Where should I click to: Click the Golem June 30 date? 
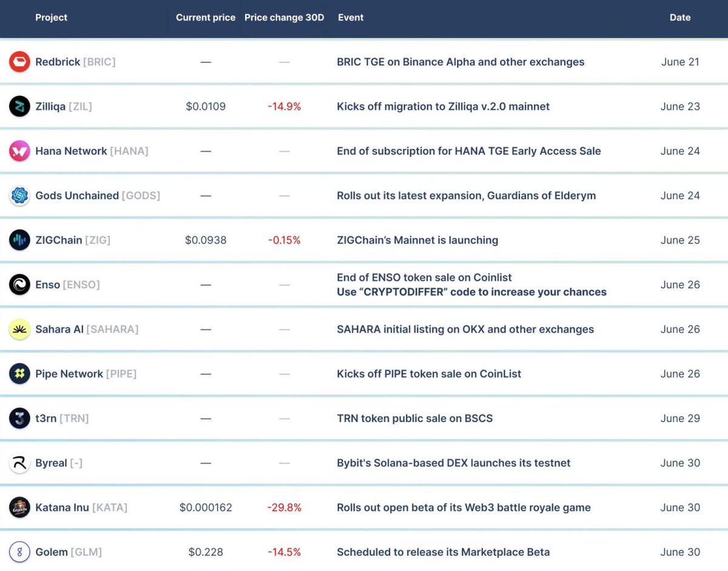[680, 552]
